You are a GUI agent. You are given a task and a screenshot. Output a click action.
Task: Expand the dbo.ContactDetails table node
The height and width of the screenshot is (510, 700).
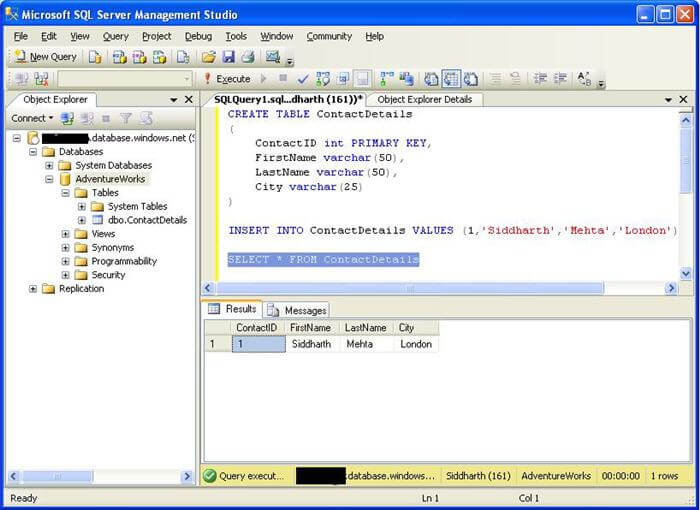(82, 220)
